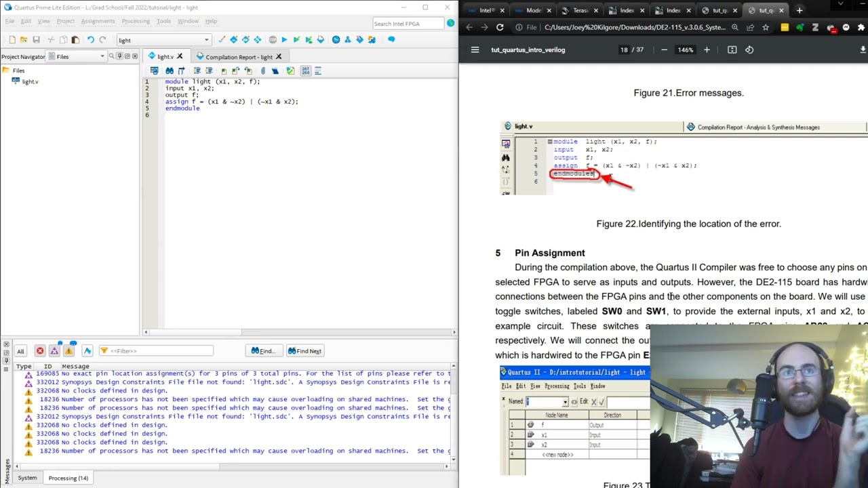Image resolution: width=868 pixels, height=488 pixels.
Task: Click the Message column header
Action: pyautogui.click(x=75, y=366)
